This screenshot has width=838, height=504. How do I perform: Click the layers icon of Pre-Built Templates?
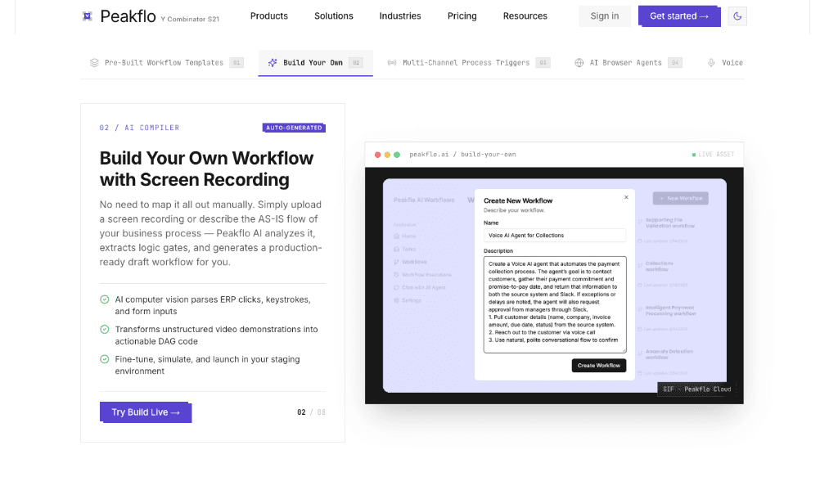point(95,62)
